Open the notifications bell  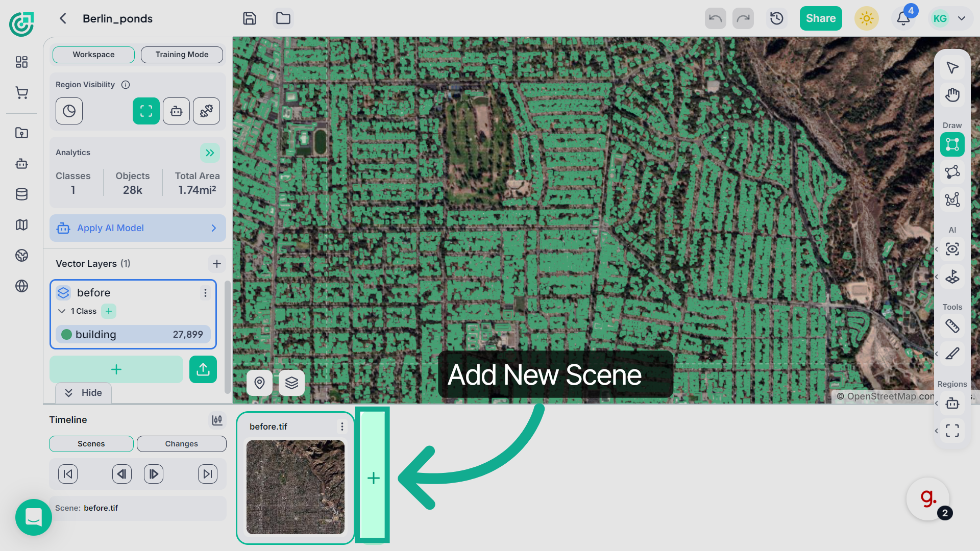[x=903, y=18]
